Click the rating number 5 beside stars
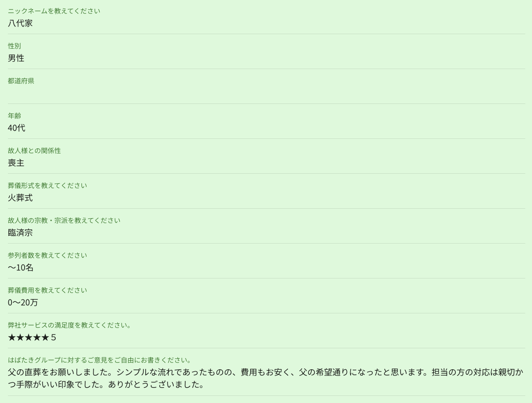The image size is (532, 403). [x=54, y=338]
